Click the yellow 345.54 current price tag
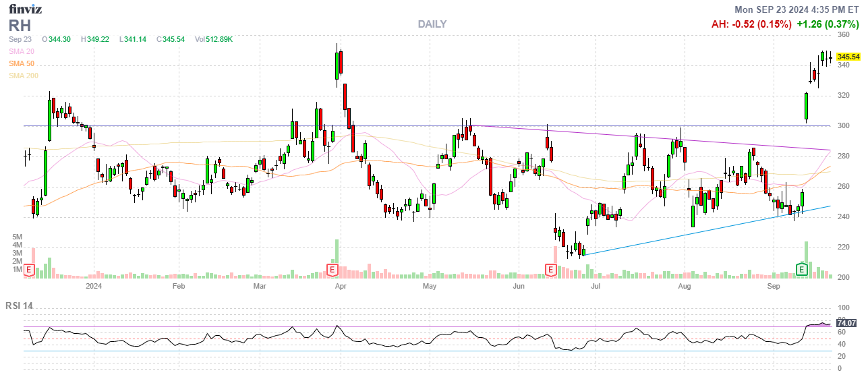 848,57
